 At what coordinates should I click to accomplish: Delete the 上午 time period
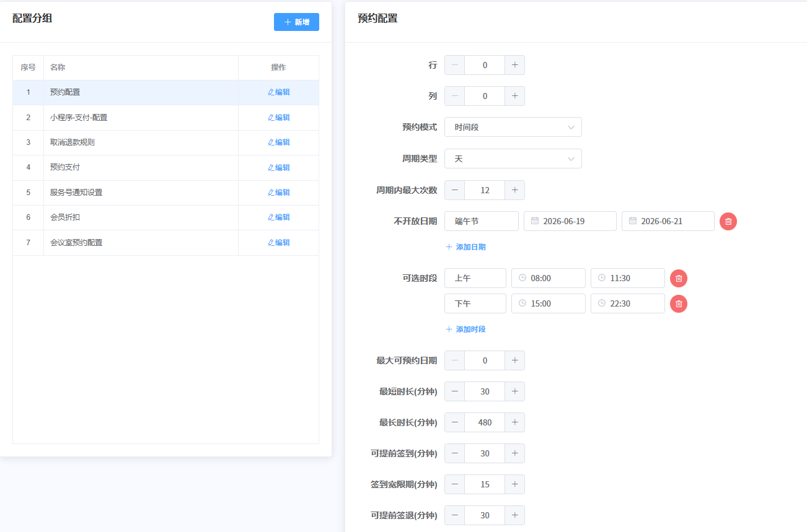679,279
